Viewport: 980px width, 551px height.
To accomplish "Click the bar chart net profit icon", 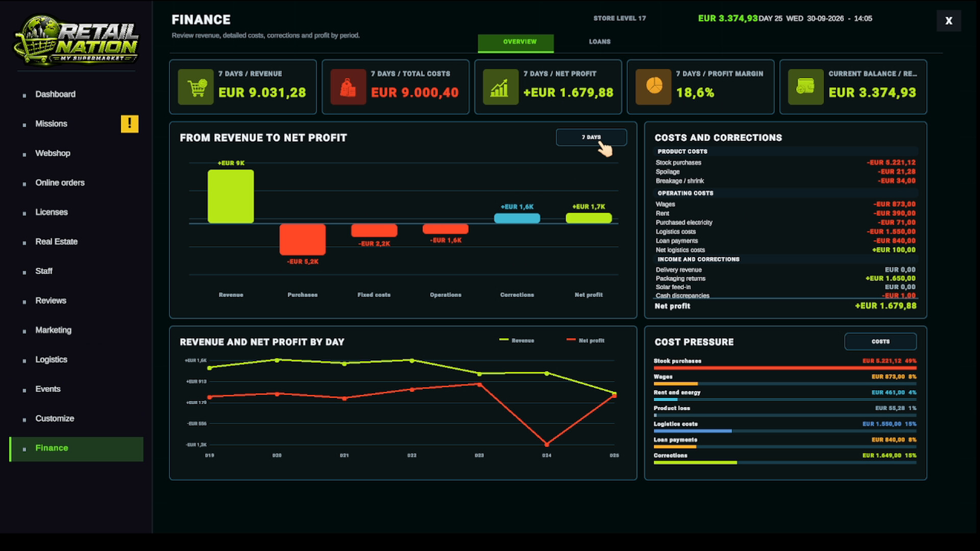I will 500,87.
